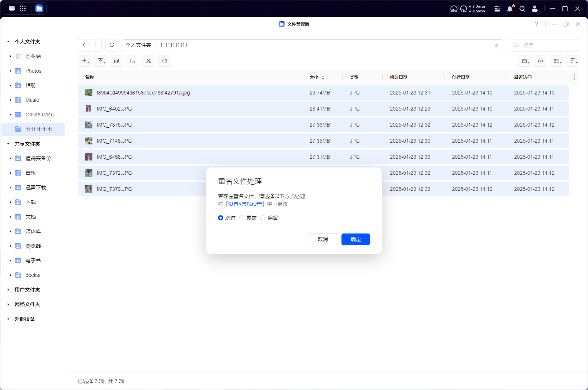This screenshot has height=390, width=588.
Task: Open the 迅雷下载 shared folder
Action: click(33, 188)
